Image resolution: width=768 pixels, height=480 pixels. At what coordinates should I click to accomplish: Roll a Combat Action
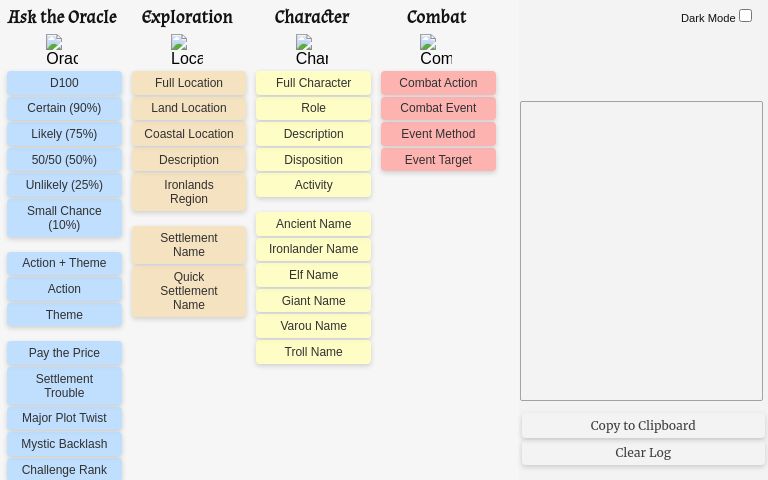438,83
